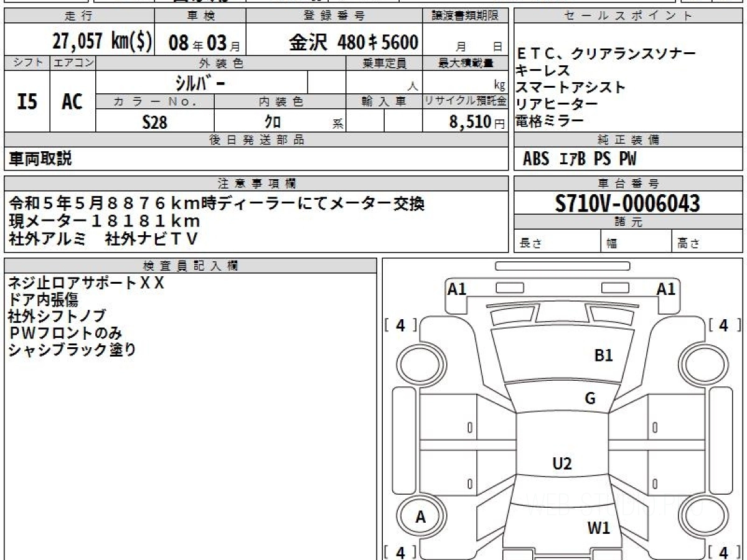
Task: Select chassis number S710V-0006043
Action: (x=628, y=203)
